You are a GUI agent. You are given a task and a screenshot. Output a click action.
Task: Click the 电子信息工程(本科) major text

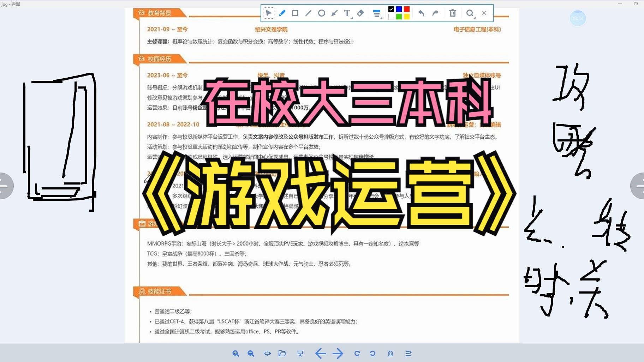[x=477, y=29]
